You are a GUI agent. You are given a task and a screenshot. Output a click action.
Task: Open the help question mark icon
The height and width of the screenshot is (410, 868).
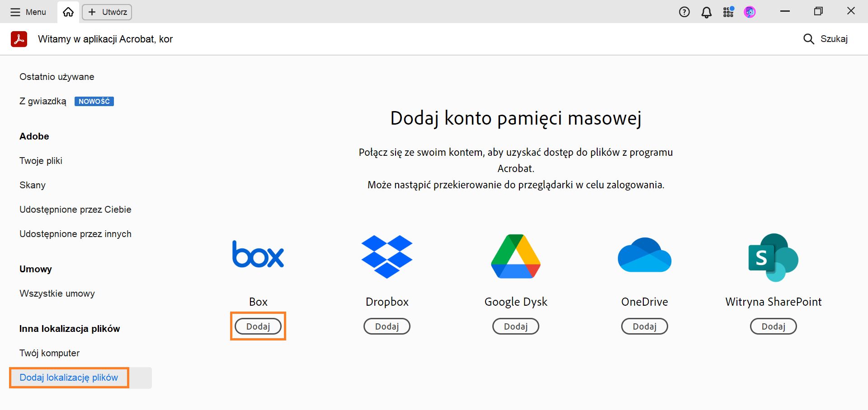(x=684, y=12)
